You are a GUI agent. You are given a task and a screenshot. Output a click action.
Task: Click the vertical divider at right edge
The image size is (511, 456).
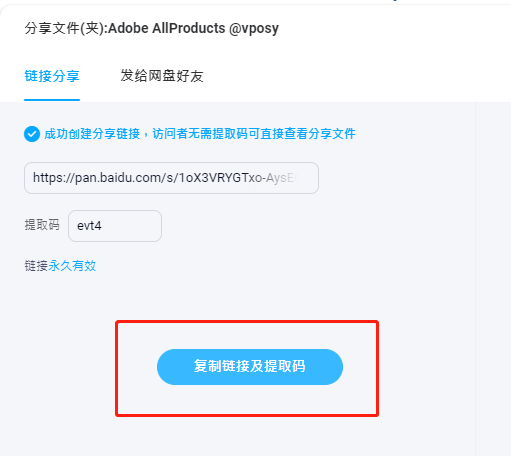coord(475,279)
